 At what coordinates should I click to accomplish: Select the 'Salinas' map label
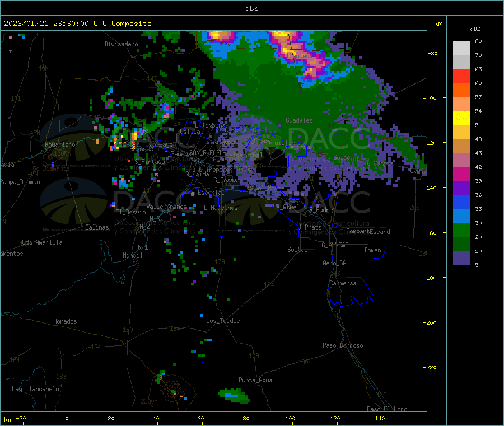point(97,227)
